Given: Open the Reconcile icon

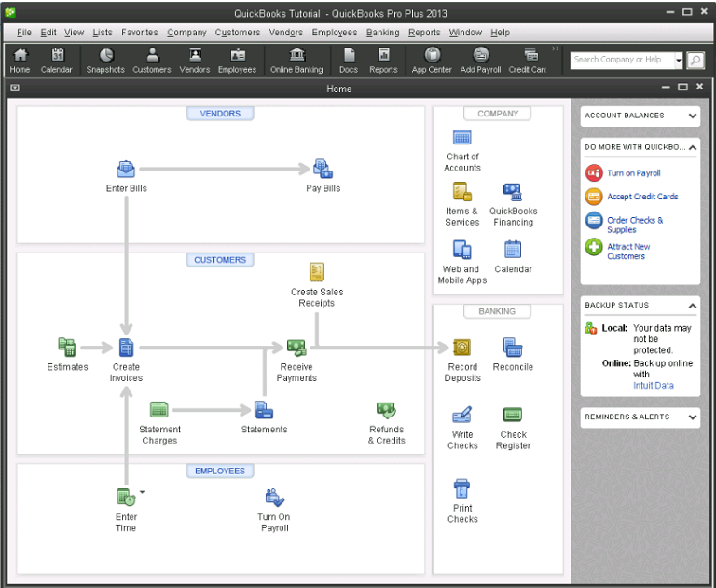Looking at the screenshot, I should pyautogui.click(x=513, y=348).
